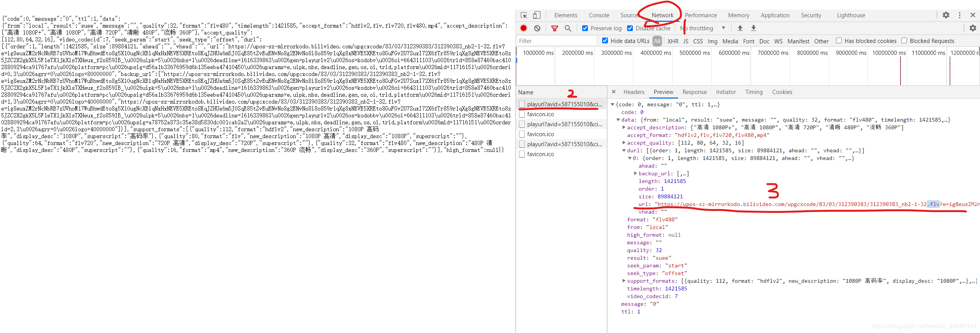Expand backup_url array
The width and height of the screenshot is (980, 333).
click(636, 173)
